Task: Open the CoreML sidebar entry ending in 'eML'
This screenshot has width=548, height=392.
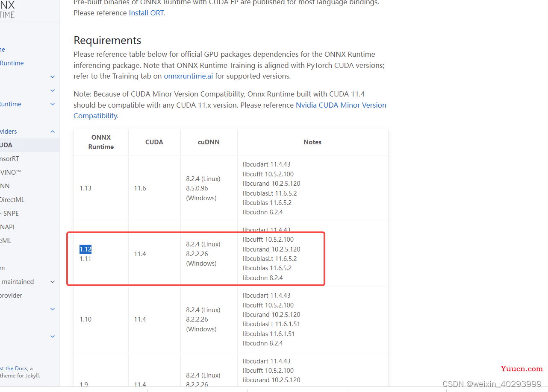Action: click(x=6, y=241)
